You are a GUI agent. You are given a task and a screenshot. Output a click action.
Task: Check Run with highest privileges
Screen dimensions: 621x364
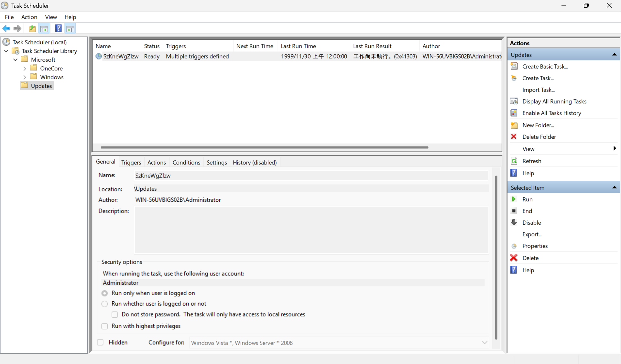click(104, 326)
